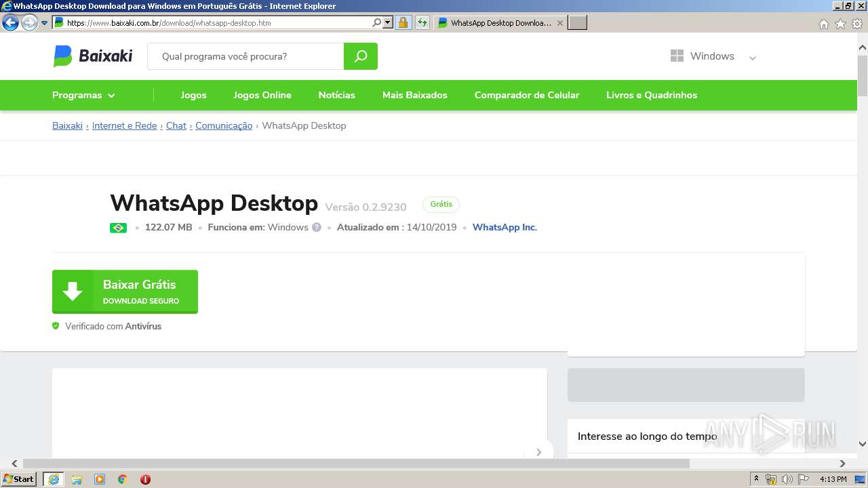This screenshot has width=868, height=488.
Task: Go back with the browser Back arrow
Action: point(10,23)
